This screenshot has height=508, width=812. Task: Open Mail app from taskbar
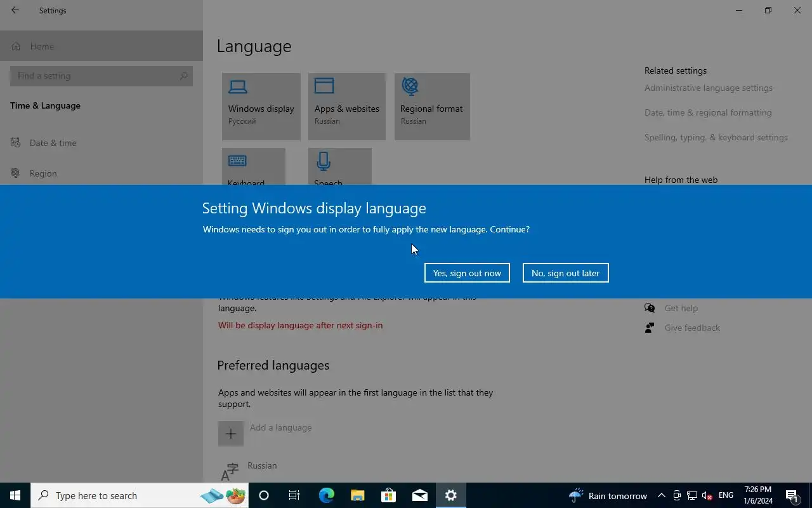(420, 495)
